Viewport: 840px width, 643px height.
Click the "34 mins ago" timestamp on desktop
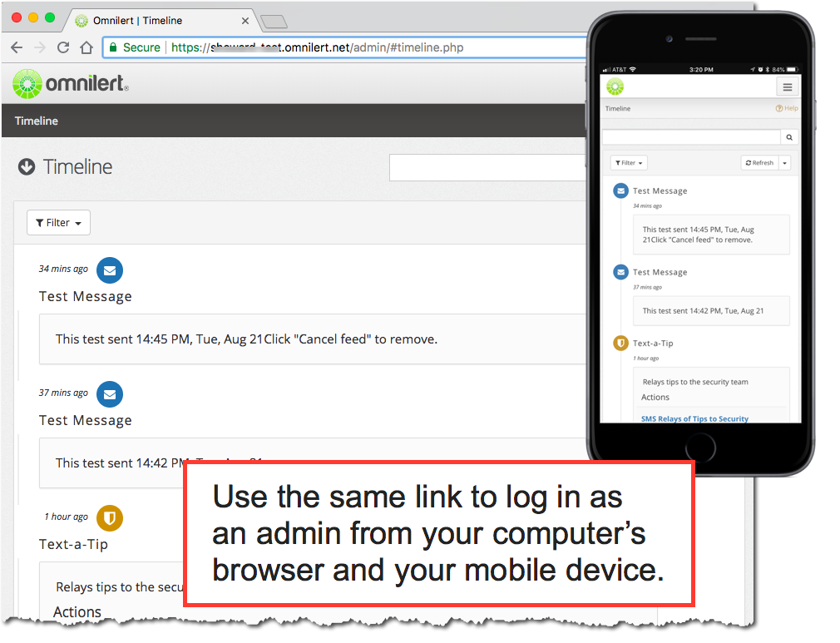[x=63, y=269]
